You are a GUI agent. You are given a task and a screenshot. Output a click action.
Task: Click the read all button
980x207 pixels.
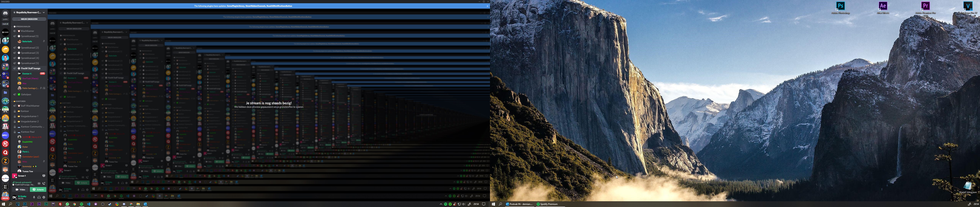tap(5, 24)
